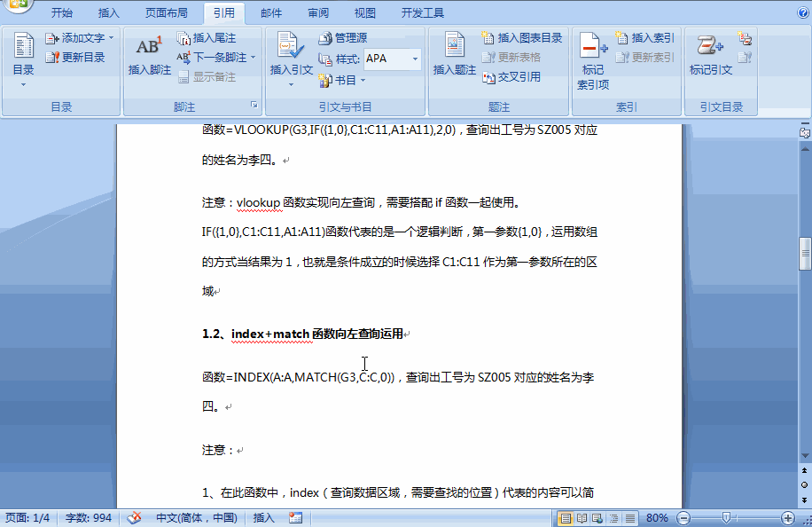Image resolution: width=812 pixels, height=527 pixels.
Task: Click next page double-arrow button
Action: click(804, 500)
